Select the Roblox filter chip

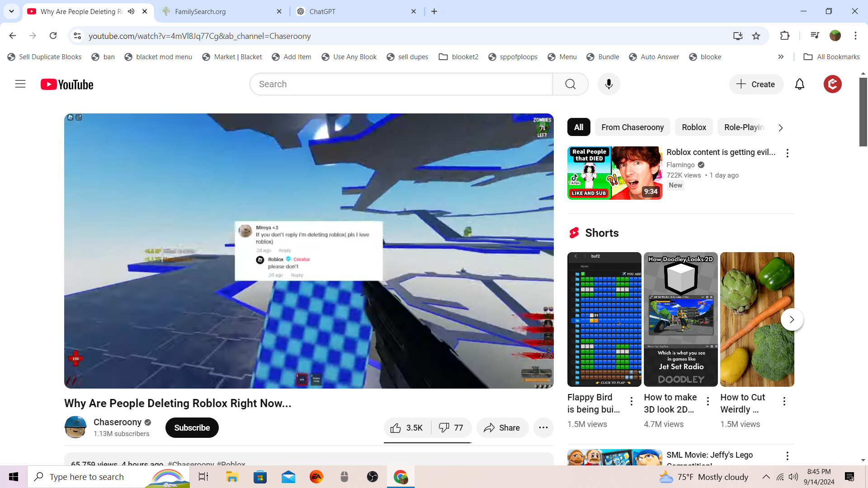tap(693, 127)
